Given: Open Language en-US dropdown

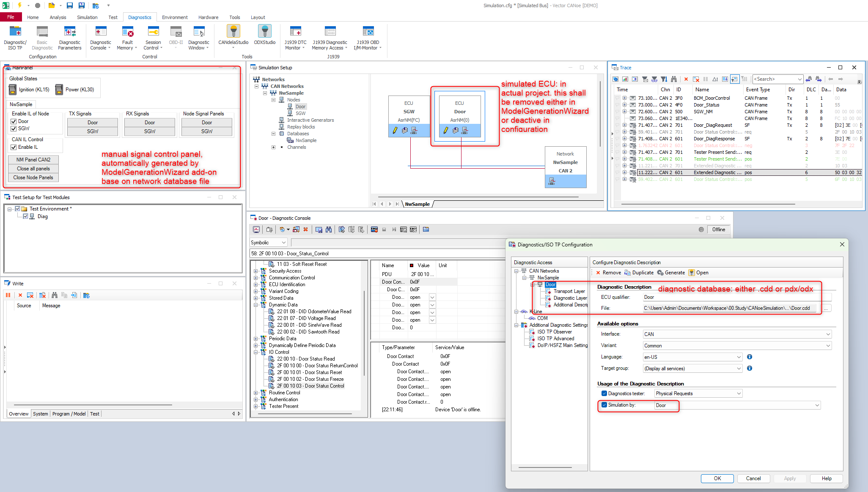Looking at the screenshot, I should pyautogui.click(x=692, y=357).
